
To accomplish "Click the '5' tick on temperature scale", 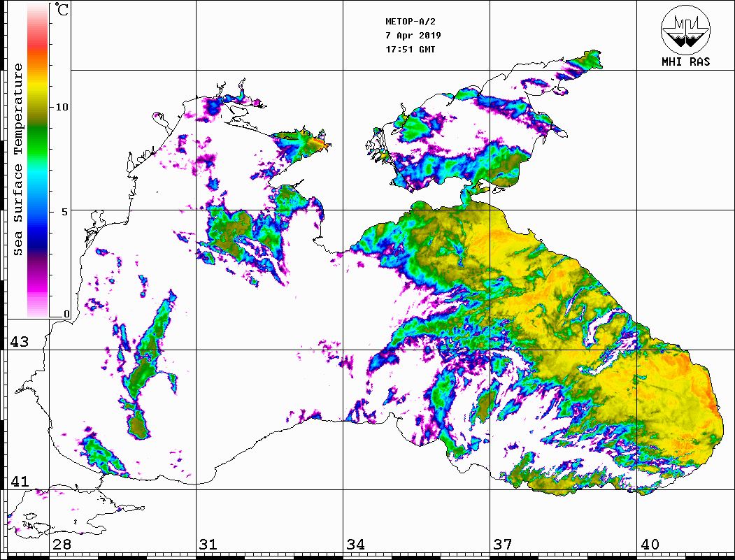I will (64, 211).
